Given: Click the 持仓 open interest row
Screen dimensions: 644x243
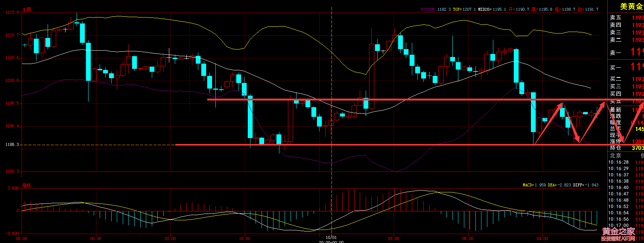Looking at the screenshot, I should tap(616, 148).
